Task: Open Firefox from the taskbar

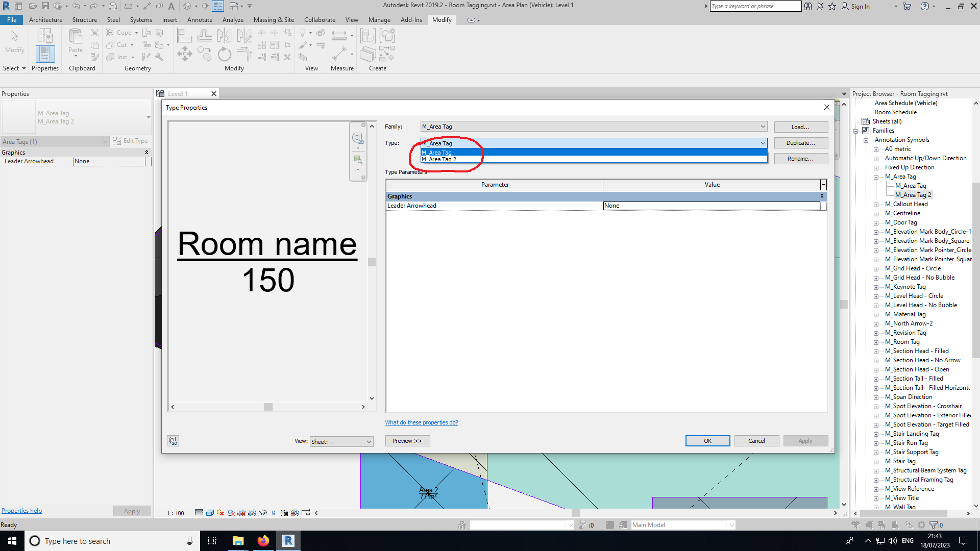Action: (263, 540)
